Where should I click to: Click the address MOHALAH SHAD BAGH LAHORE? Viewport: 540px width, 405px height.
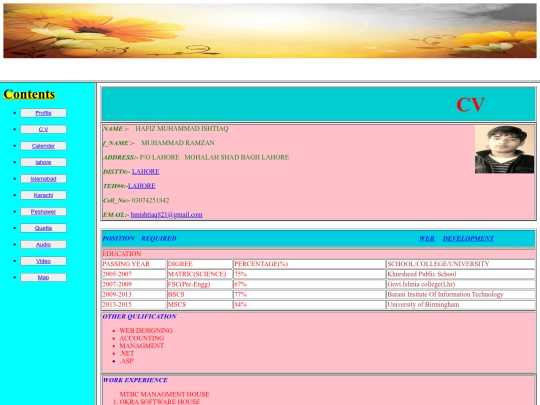pos(237,157)
